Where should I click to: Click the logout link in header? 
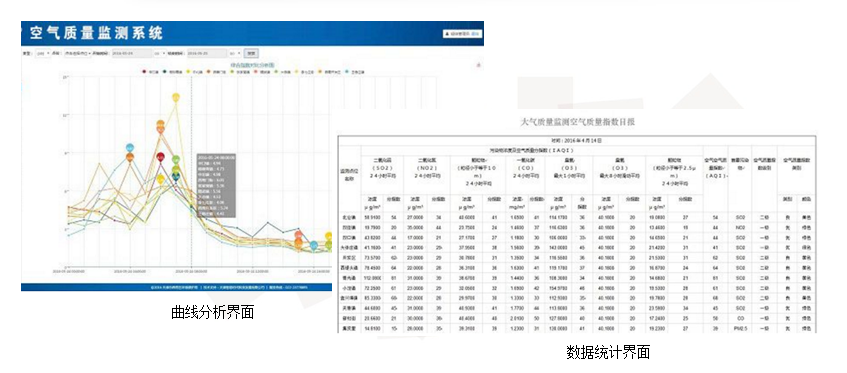point(475,33)
